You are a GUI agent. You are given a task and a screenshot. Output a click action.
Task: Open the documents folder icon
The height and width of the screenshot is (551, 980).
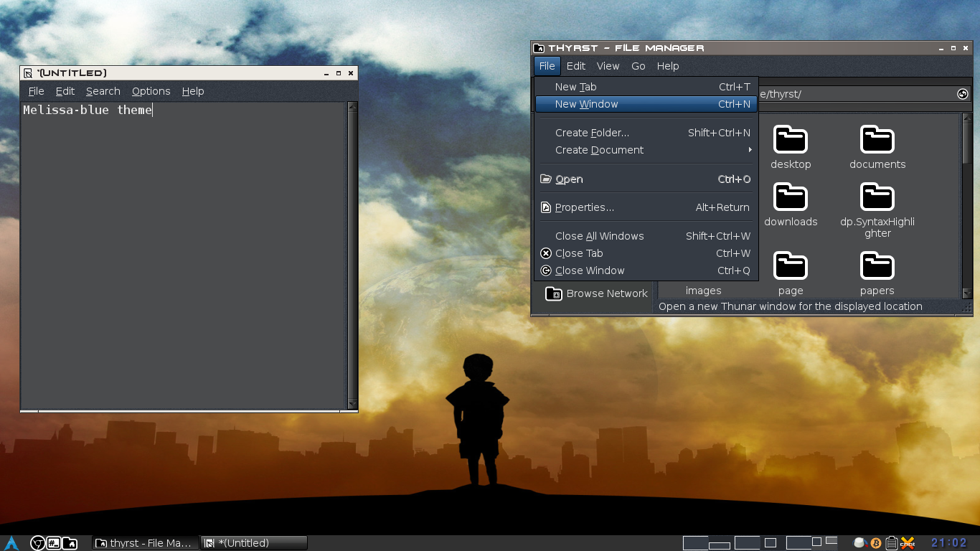coord(877,140)
